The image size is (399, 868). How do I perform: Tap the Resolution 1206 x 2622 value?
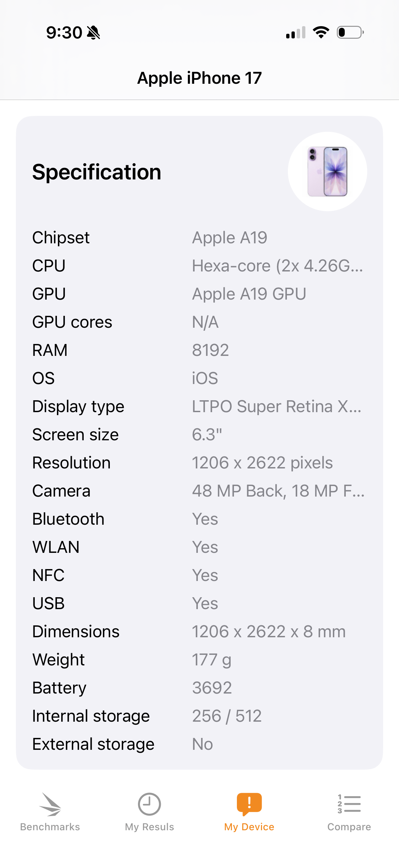tap(262, 463)
